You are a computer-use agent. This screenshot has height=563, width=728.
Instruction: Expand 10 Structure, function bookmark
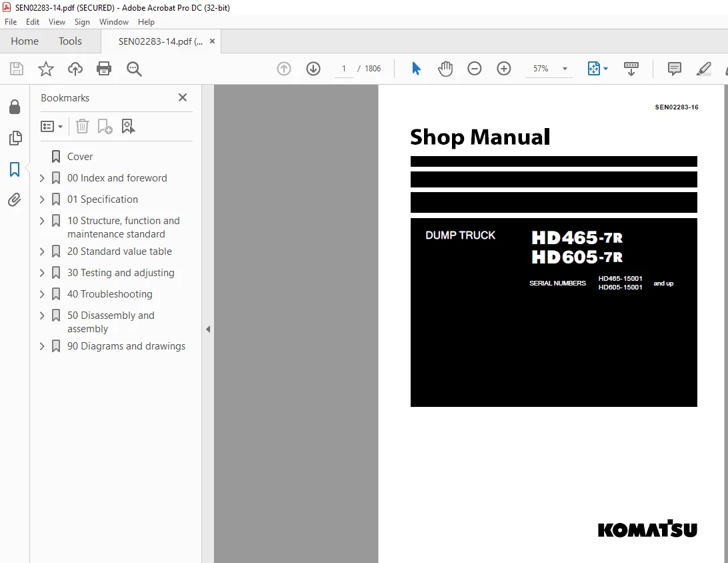point(42,221)
